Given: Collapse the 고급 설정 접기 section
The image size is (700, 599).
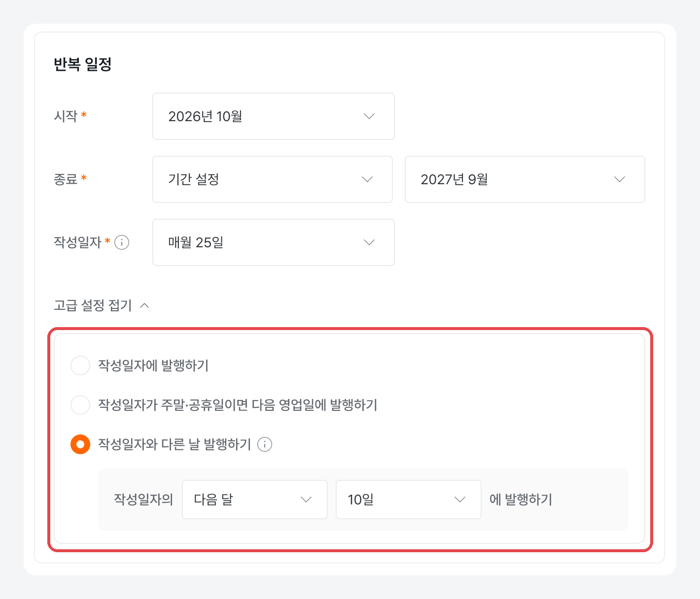Looking at the screenshot, I should pos(102,305).
